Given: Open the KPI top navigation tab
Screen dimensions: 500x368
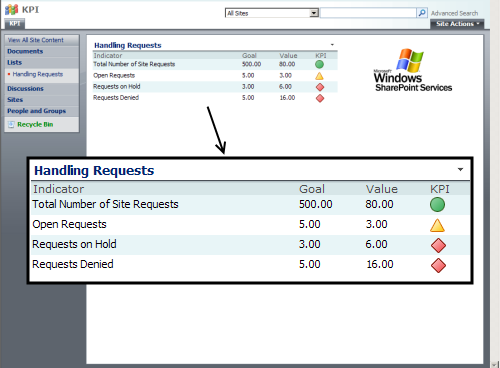Looking at the screenshot, I should [15, 24].
